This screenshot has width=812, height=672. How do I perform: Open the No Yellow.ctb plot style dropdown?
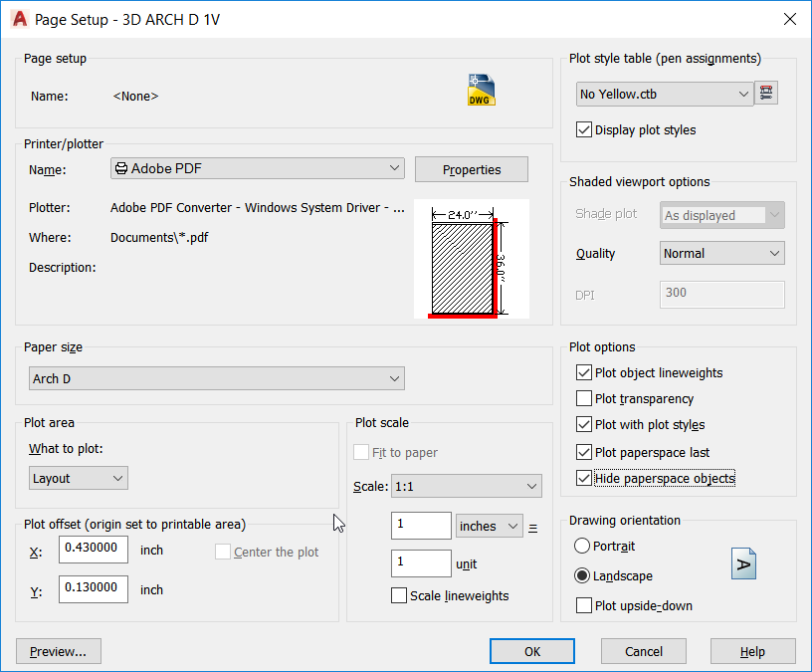click(665, 94)
